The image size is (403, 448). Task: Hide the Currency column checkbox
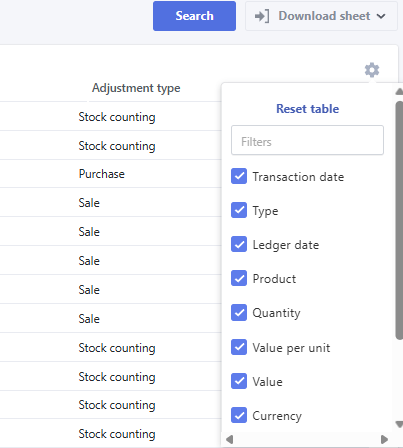coord(239,415)
